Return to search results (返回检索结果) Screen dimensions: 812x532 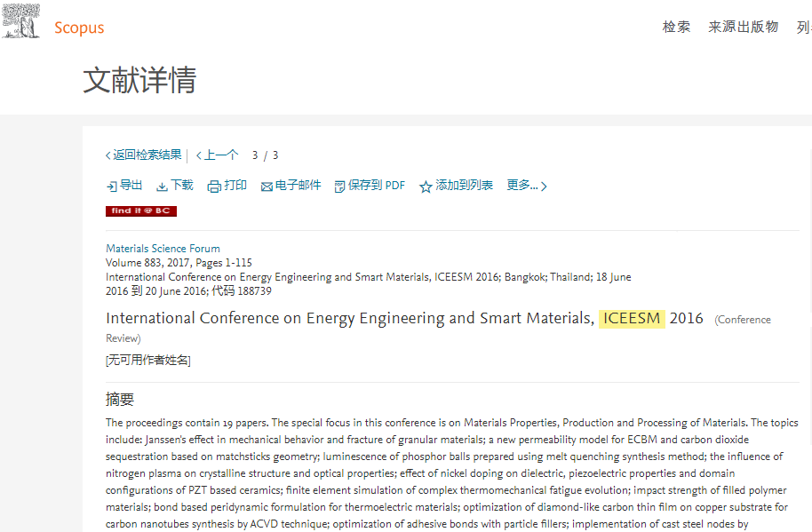[x=147, y=155]
